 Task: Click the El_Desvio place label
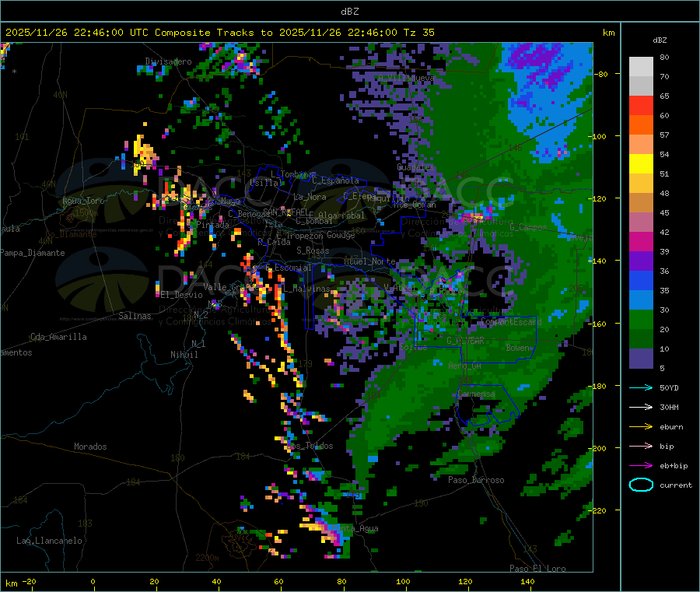tap(181, 295)
